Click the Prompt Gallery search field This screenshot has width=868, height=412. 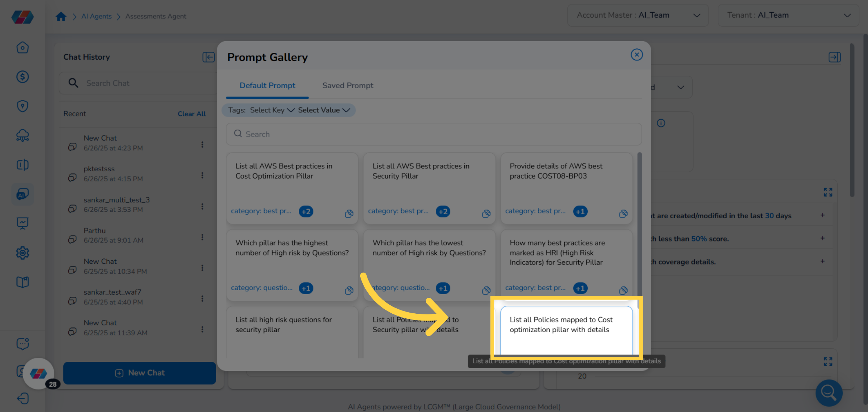[x=434, y=134]
